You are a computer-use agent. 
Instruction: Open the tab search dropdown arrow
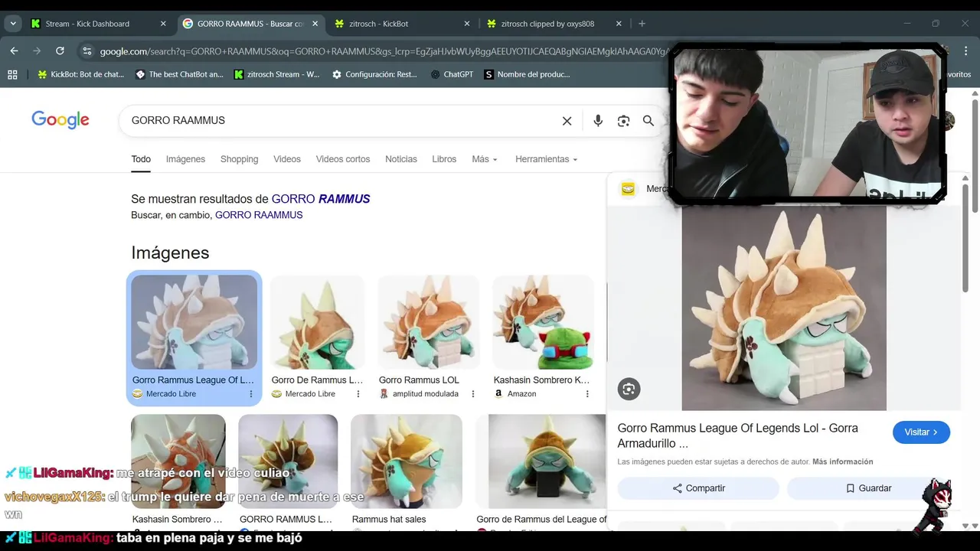tap(13, 24)
